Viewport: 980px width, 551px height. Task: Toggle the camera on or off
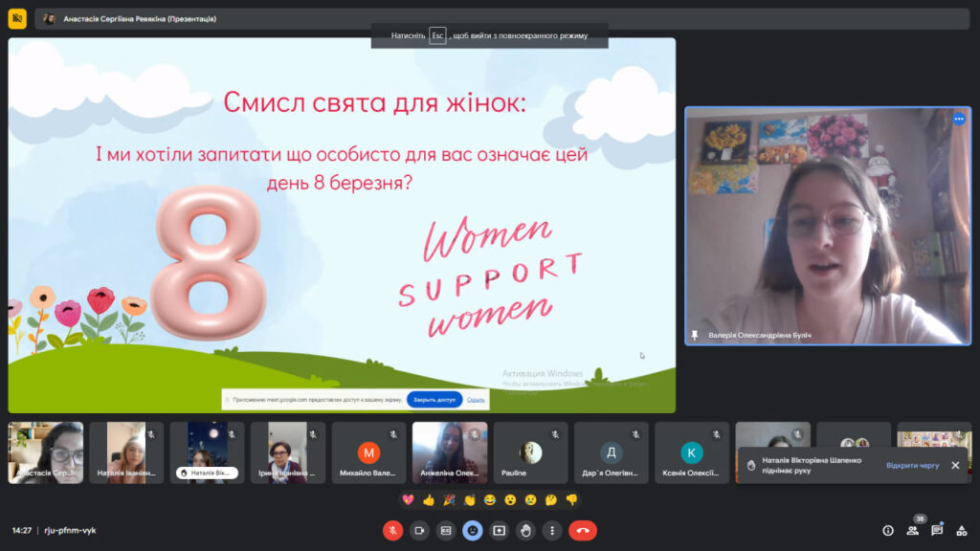(419, 530)
